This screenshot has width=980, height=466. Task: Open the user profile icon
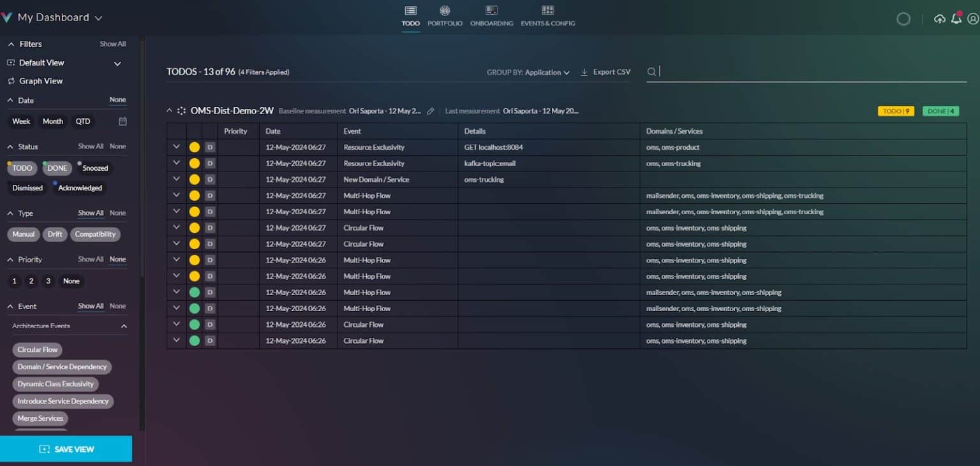click(972, 19)
